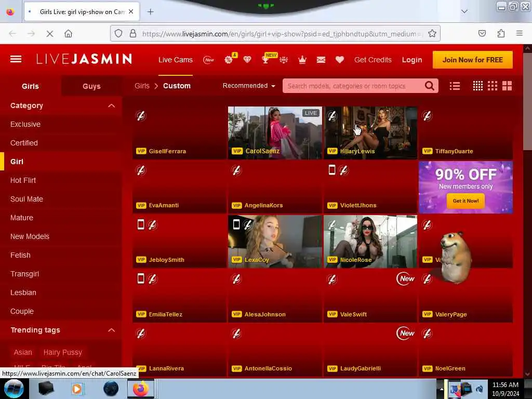Select the Hot Flirt category
532x399 pixels.
click(x=23, y=180)
